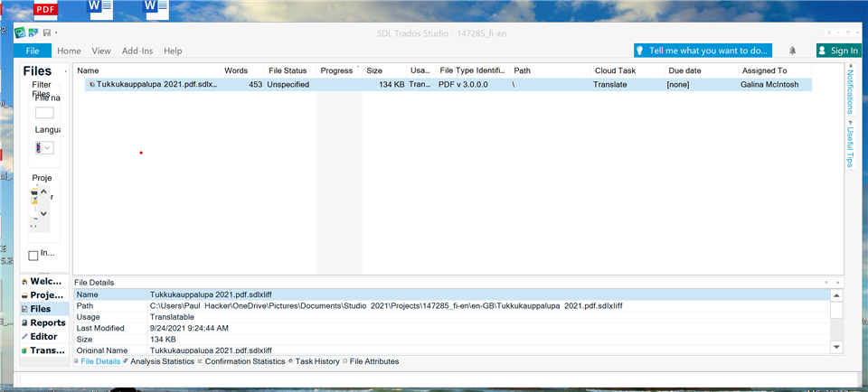Switch to the File Details tab

(97, 361)
